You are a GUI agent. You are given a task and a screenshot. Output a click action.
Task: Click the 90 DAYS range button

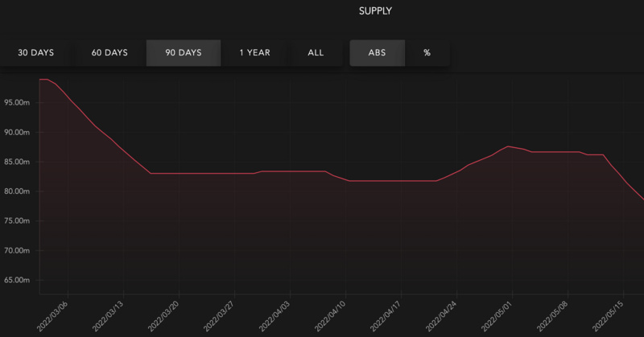click(184, 52)
